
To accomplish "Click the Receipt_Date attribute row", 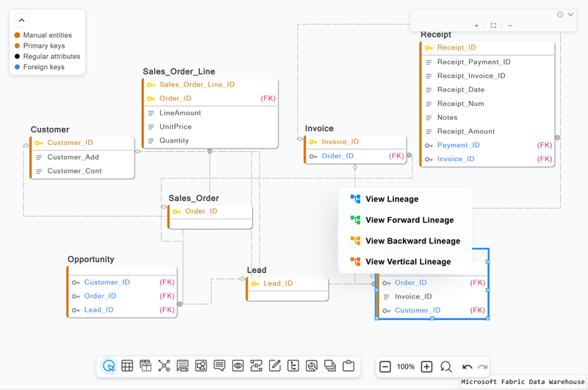I will click(488, 90).
